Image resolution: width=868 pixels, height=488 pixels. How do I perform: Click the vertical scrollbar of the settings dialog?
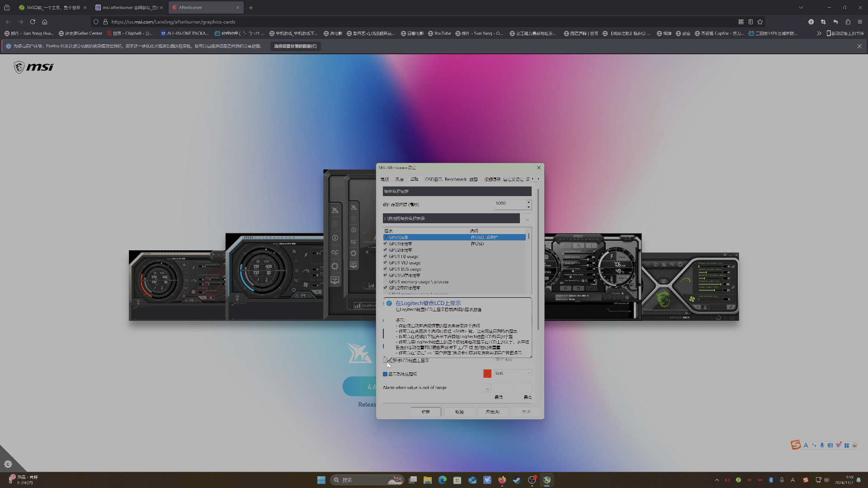pos(538,259)
